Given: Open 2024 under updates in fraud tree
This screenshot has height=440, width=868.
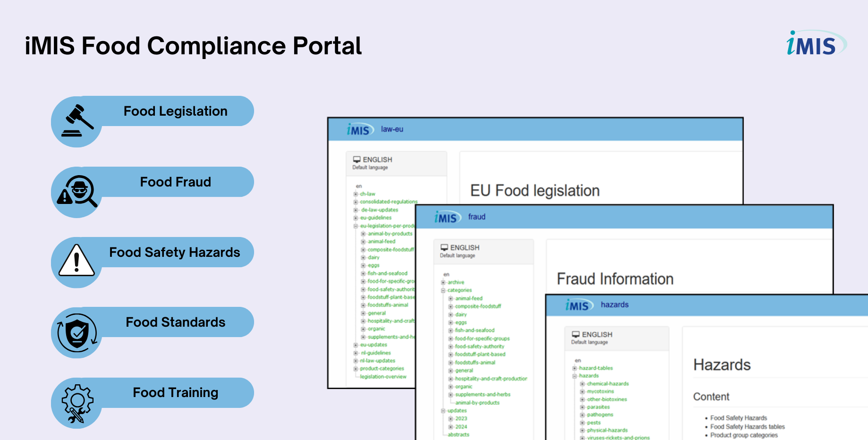Looking at the screenshot, I should [x=461, y=427].
